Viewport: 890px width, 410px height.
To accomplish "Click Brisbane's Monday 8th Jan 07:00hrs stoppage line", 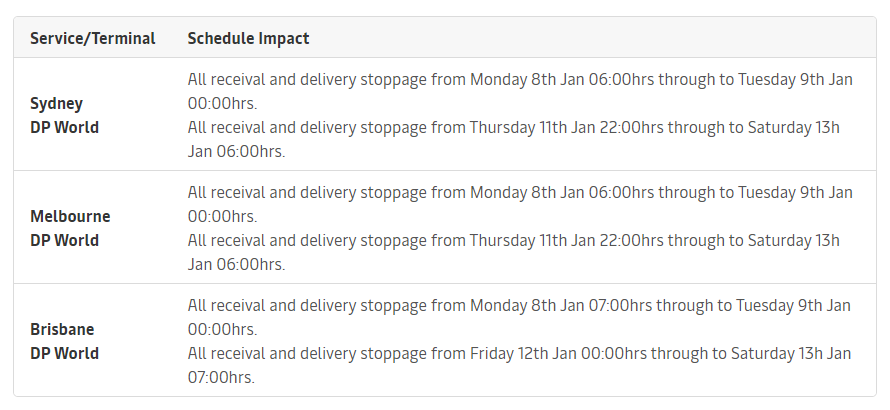I will 519,306.
